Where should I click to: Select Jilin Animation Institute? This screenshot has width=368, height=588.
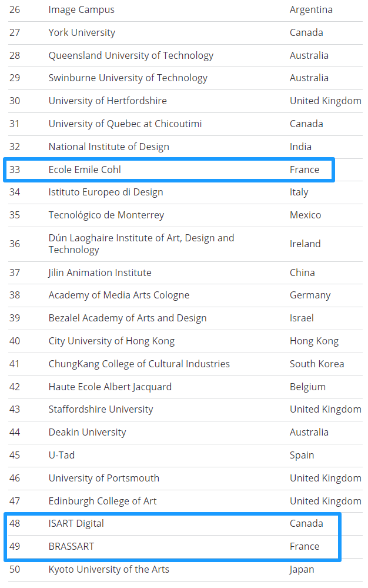100,273
